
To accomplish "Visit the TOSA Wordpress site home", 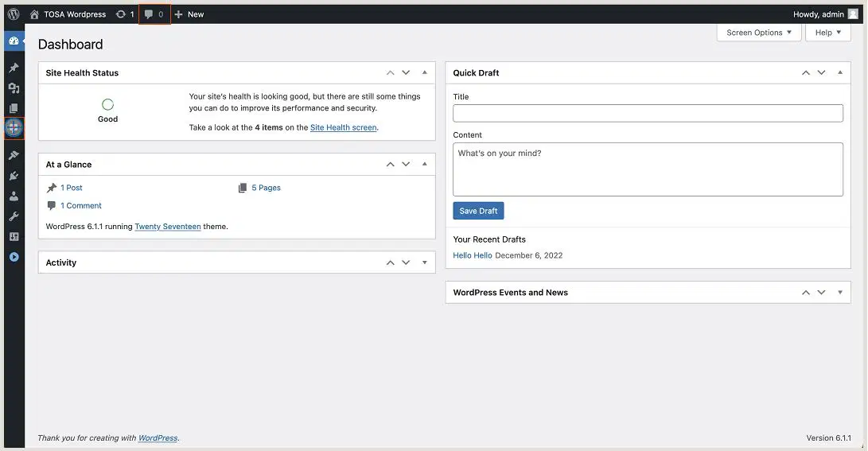I will point(34,14).
